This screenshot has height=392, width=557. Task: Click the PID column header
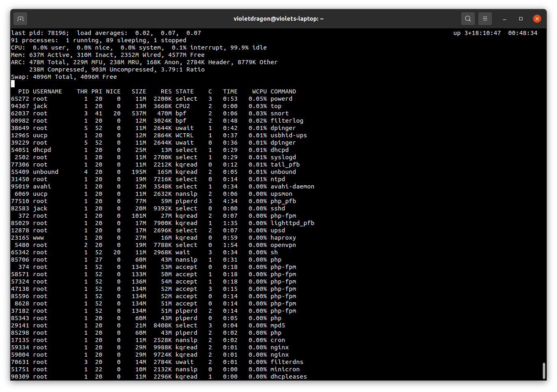point(24,91)
